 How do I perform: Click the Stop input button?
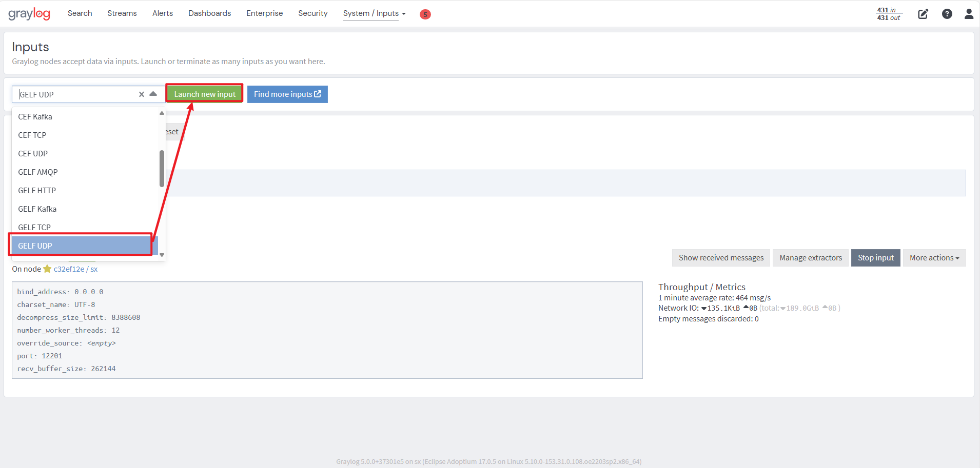(876, 258)
